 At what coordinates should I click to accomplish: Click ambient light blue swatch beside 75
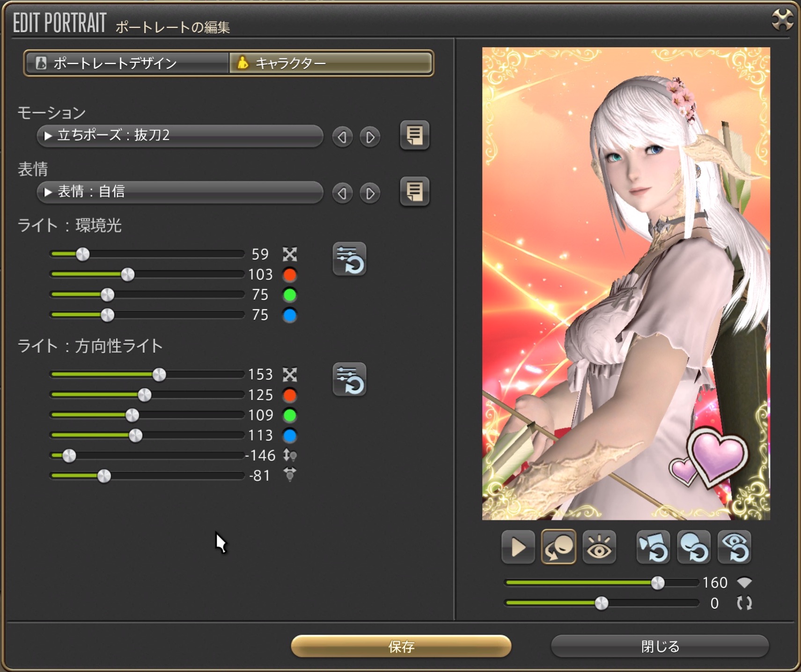(x=290, y=315)
